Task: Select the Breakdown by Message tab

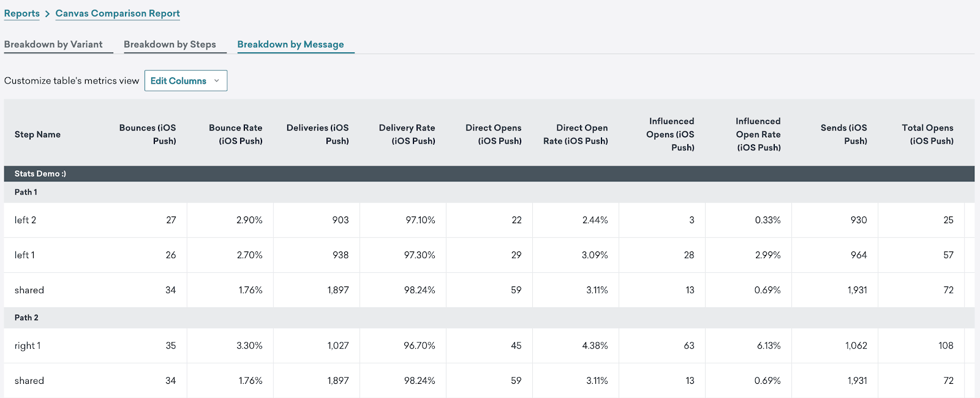Action: click(290, 44)
